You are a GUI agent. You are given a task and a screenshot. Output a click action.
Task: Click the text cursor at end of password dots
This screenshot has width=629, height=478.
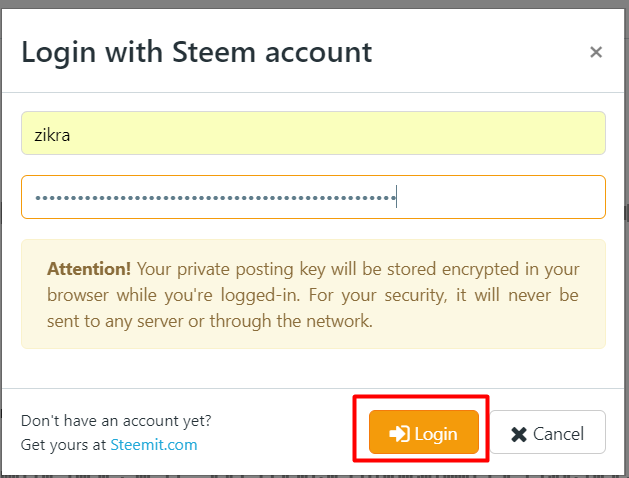pos(396,197)
